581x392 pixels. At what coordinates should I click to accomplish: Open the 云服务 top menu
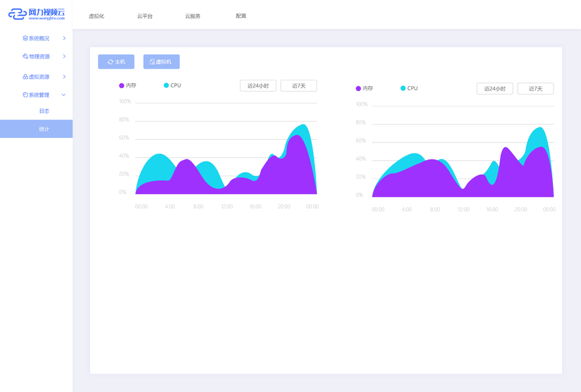tap(193, 16)
